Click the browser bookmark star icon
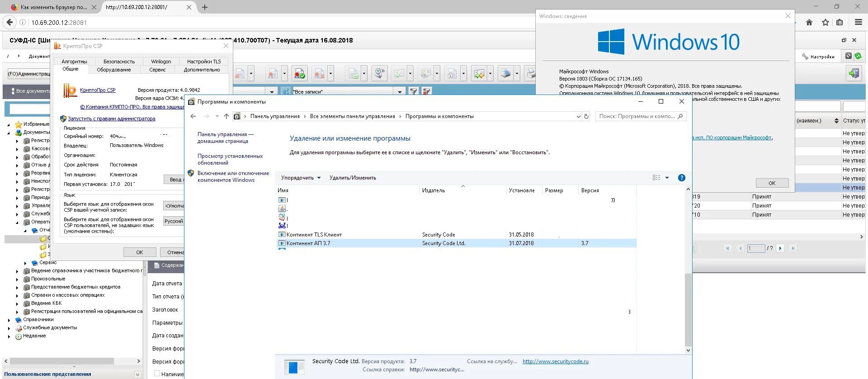 point(826,22)
